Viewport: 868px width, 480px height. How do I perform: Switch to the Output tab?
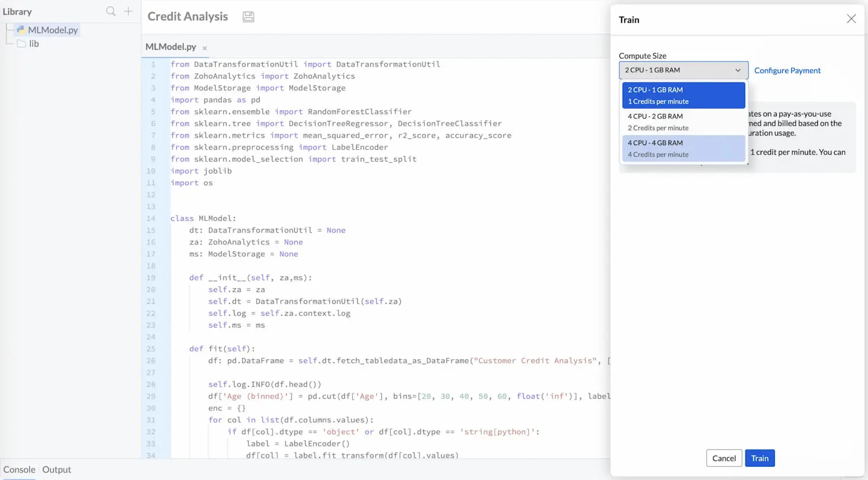coord(56,470)
